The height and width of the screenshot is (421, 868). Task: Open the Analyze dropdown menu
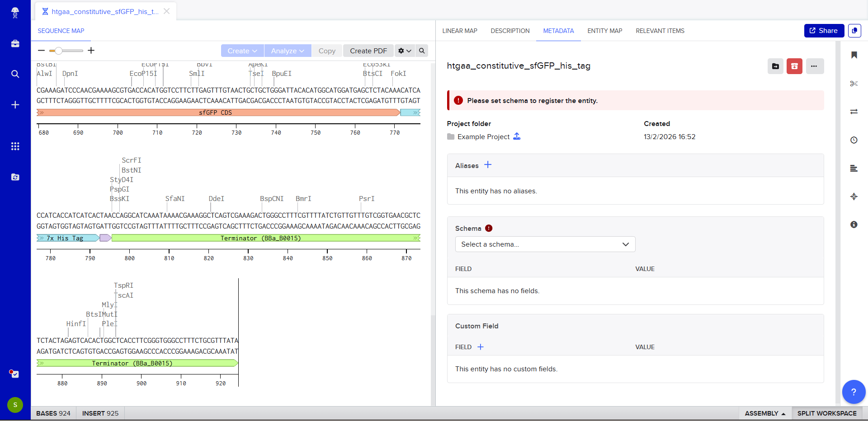(x=288, y=51)
